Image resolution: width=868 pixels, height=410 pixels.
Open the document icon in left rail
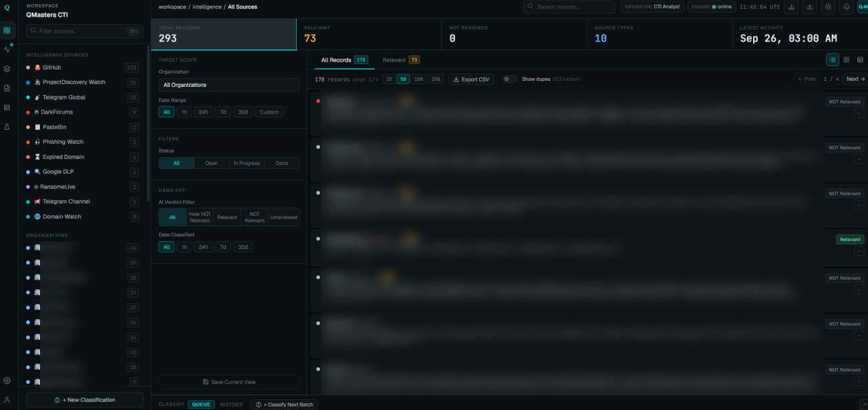pos(7,88)
